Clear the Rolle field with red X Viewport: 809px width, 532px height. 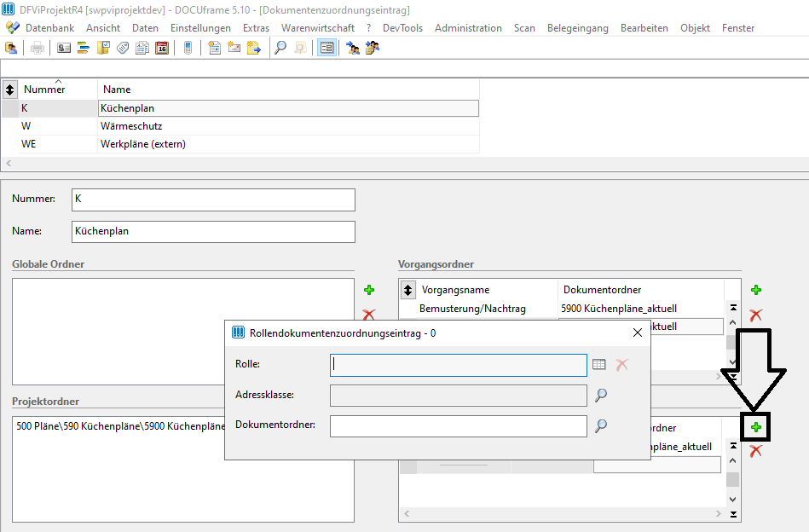click(x=622, y=365)
